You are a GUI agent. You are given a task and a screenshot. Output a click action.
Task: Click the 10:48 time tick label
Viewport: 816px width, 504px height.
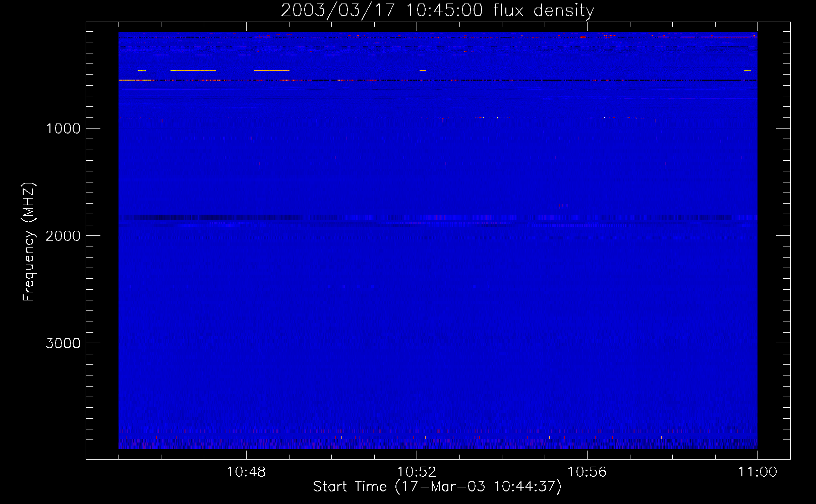pyautogui.click(x=246, y=472)
